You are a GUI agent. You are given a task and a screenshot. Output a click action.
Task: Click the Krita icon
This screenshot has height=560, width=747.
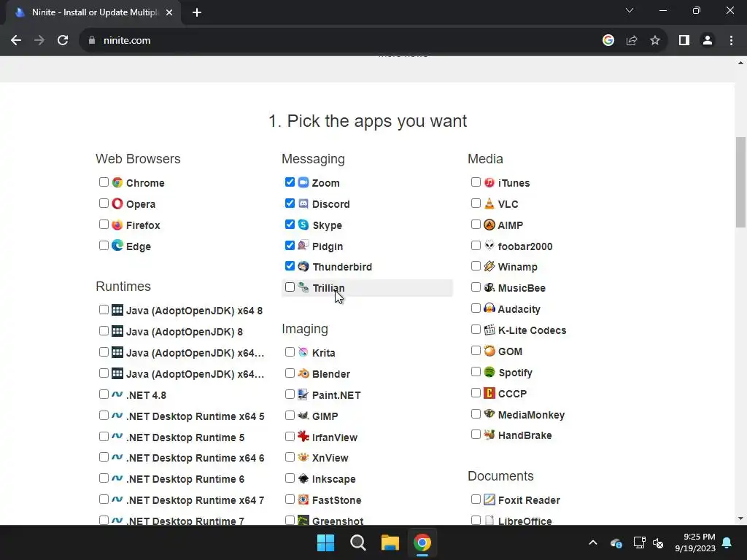coord(303,352)
